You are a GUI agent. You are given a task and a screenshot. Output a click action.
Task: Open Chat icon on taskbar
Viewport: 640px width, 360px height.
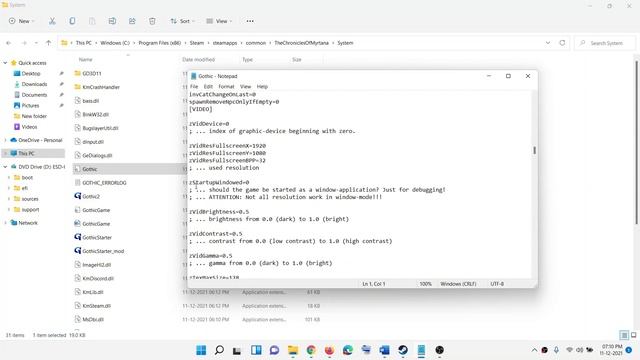coord(274,350)
